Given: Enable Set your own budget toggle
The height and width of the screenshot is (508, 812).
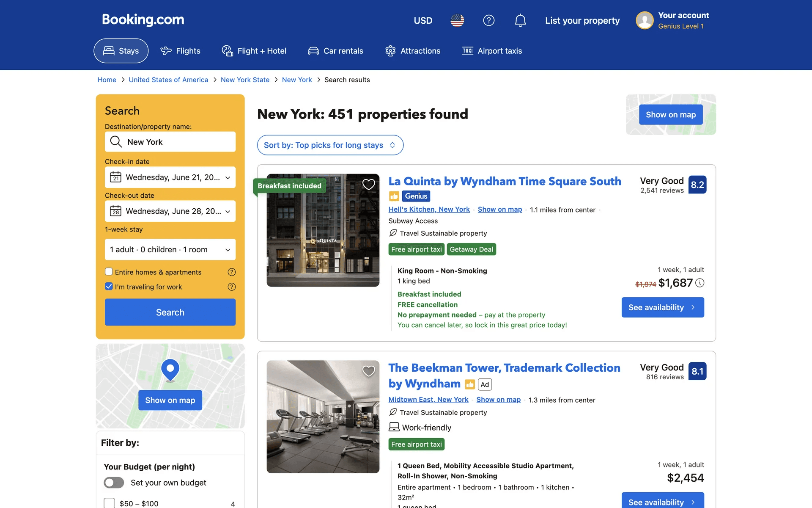Looking at the screenshot, I should 114,483.
